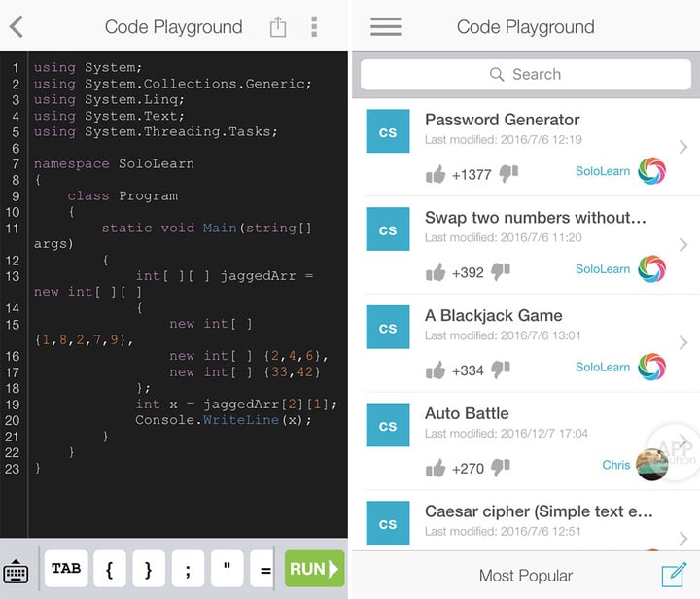The height and width of the screenshot is (599, 700).
Task: Downvote Password Generator with thumbs down
Action: click(508, 174)
